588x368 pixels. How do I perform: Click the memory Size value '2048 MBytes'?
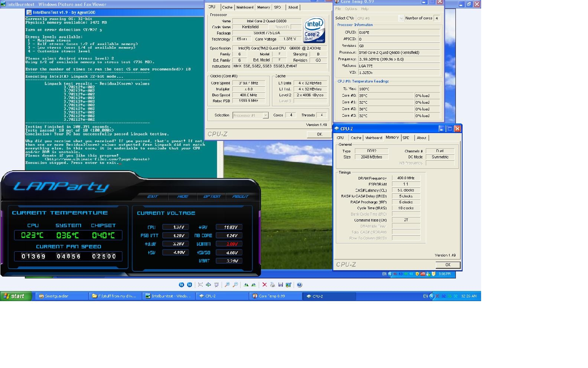[372, 157]
